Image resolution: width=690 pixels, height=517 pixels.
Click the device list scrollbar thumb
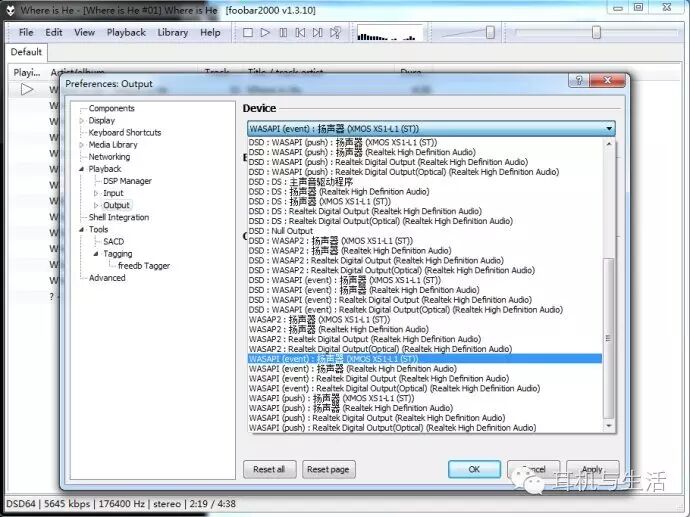609,338
